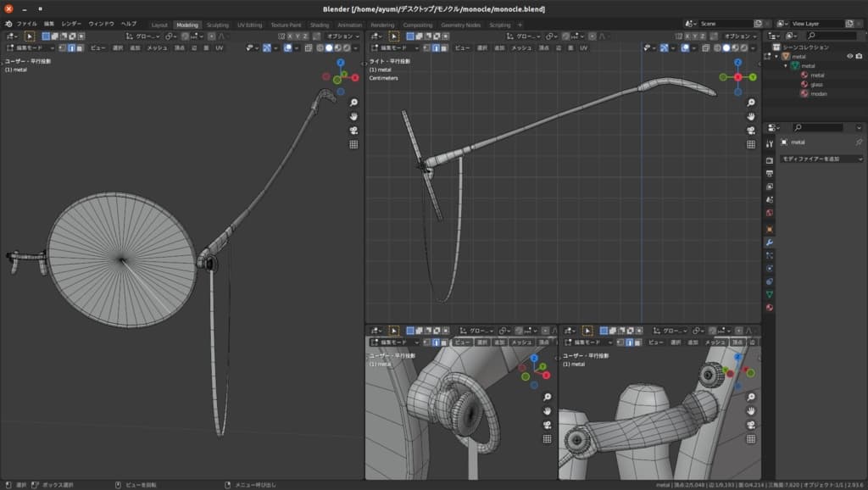The height and width of the screenshot is (490, 868).
Task: Open the メッシュ menu in the left viewport
Action: pos(157,48)
